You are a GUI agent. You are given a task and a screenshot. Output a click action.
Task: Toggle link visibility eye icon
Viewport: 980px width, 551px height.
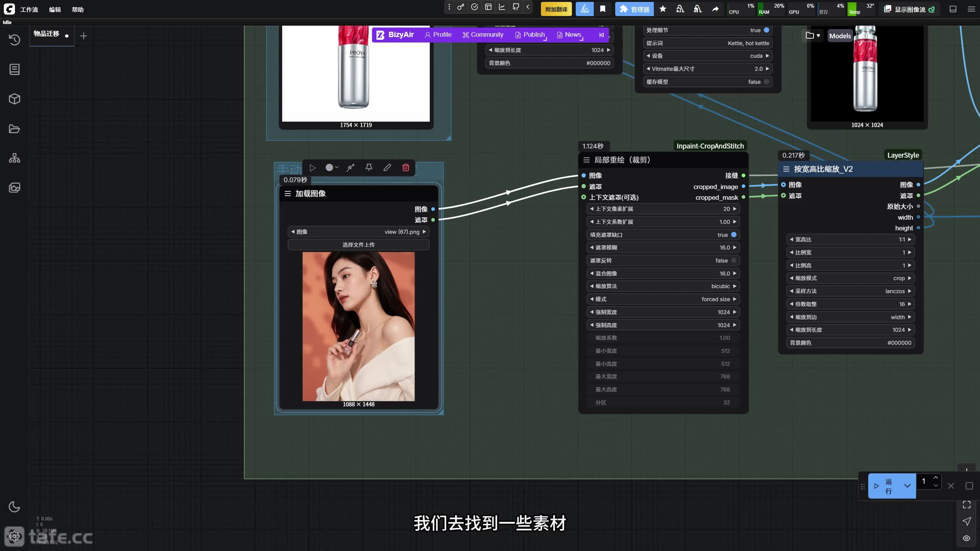(x=967, y=538)
